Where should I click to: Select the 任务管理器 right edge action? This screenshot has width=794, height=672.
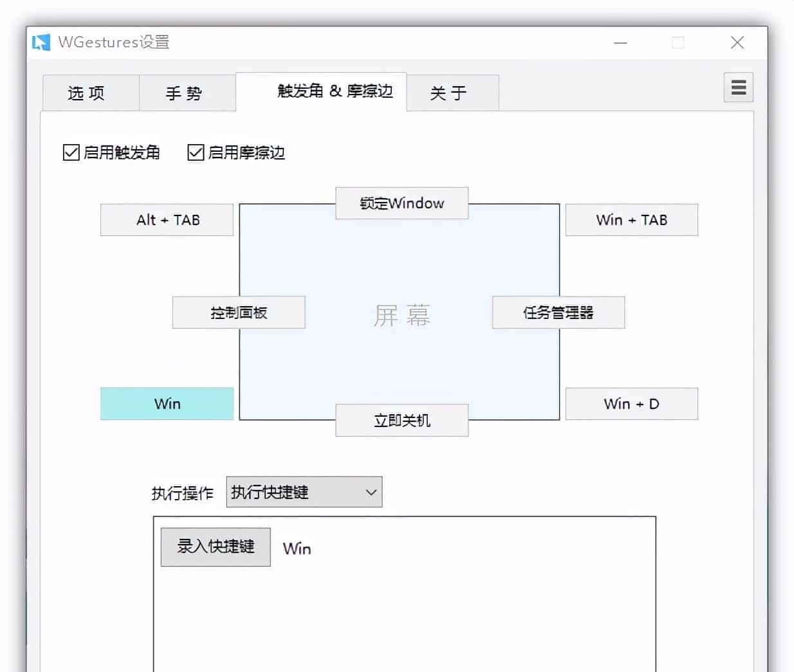[558, 312]
